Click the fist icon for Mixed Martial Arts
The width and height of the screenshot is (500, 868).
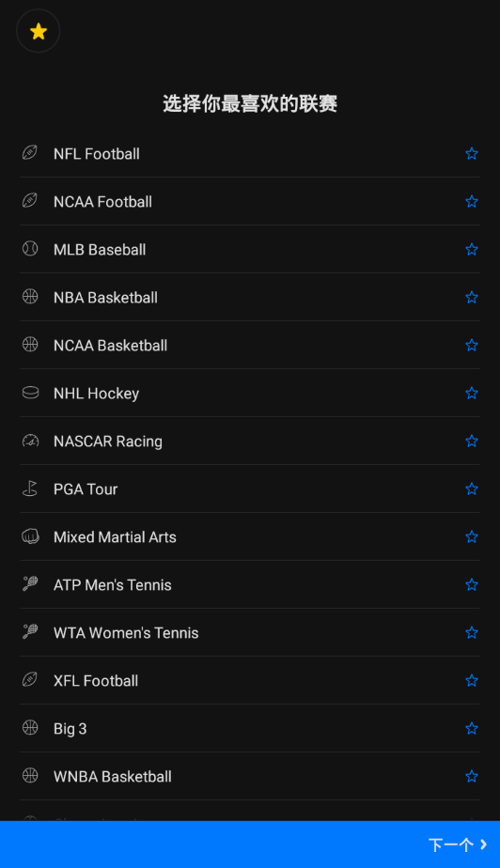click(x=30, y=536)
